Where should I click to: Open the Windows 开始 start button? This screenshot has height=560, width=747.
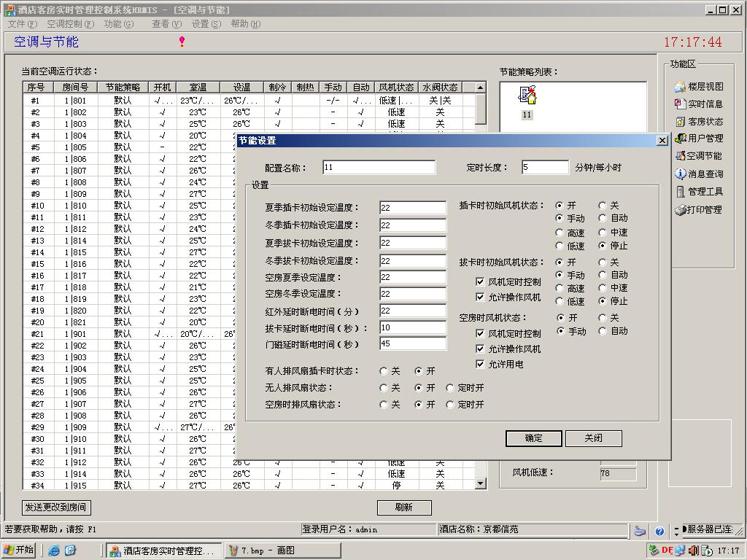(x=18, y=551)
